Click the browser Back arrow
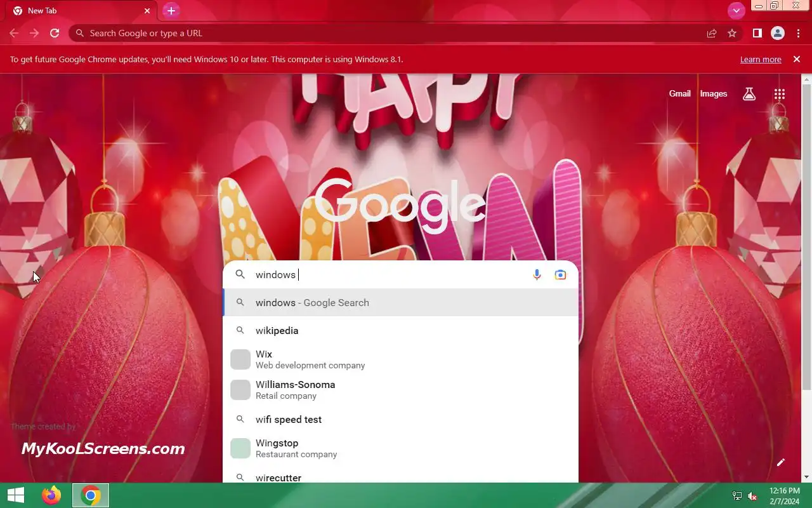Viewport: 812px width, 508px height. pos(14,33)
